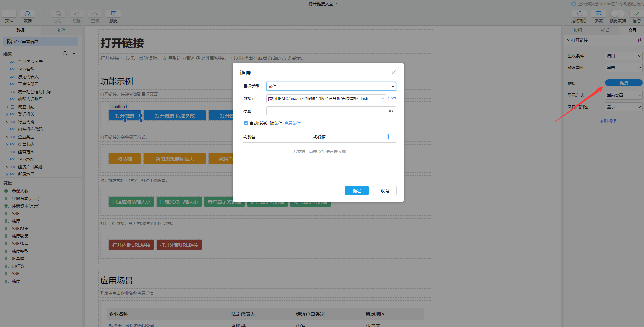644x327 pixels.
Task: Expand the 成立日期 tree node
Action: pos(6,107)
